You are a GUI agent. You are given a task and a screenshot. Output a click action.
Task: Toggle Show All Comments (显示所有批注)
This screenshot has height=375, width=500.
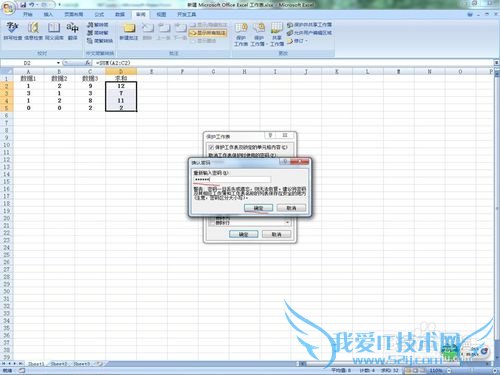coord(208,33)
